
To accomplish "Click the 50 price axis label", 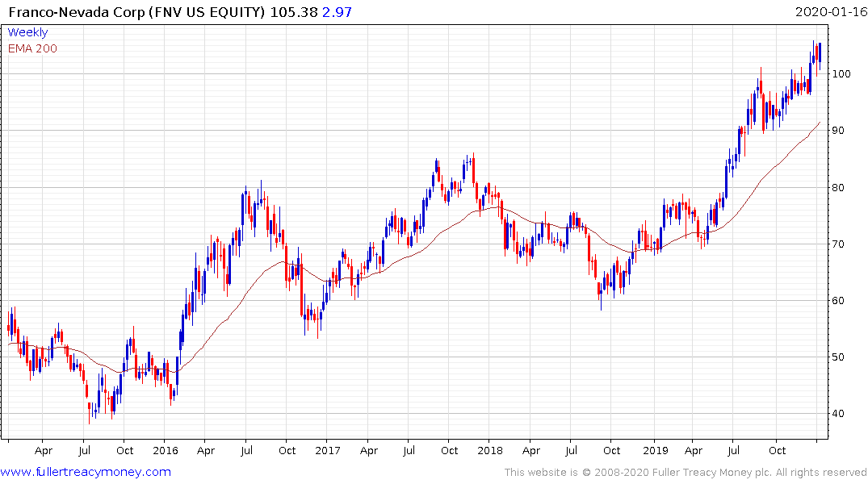I will pos(838,357).
